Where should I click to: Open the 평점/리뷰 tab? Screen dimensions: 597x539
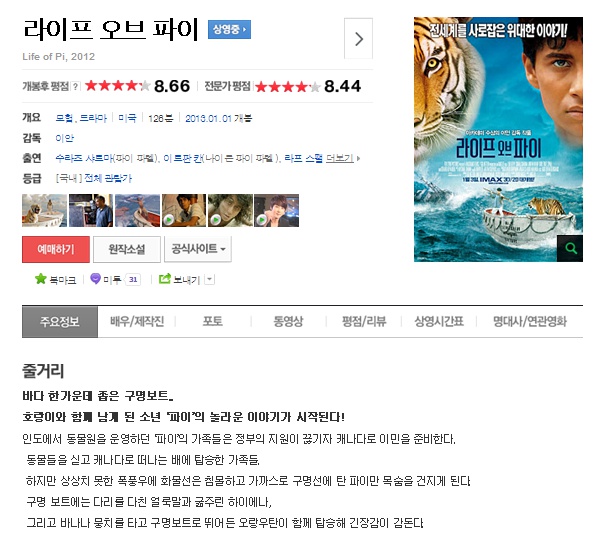coord(364,321)
